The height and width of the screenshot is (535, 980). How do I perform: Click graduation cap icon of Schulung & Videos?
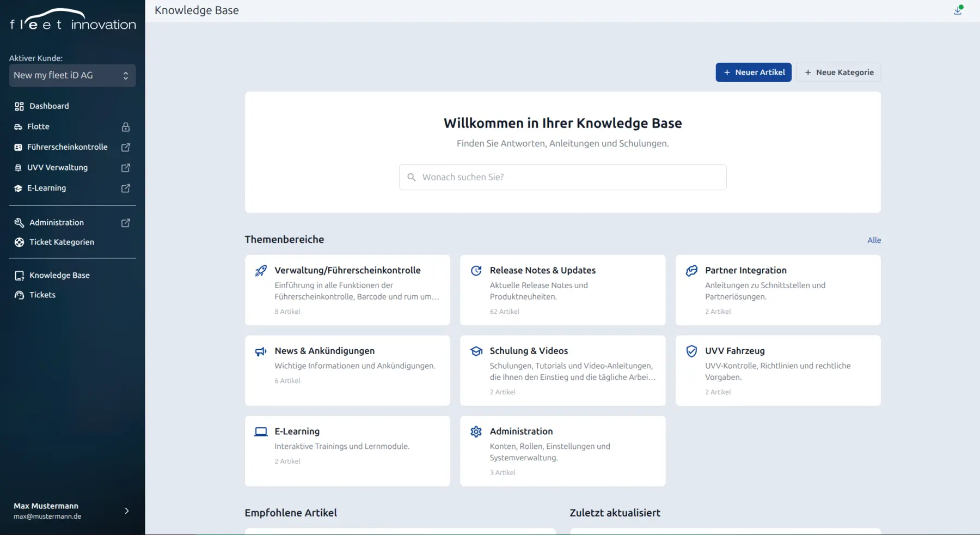pos(476,351)
